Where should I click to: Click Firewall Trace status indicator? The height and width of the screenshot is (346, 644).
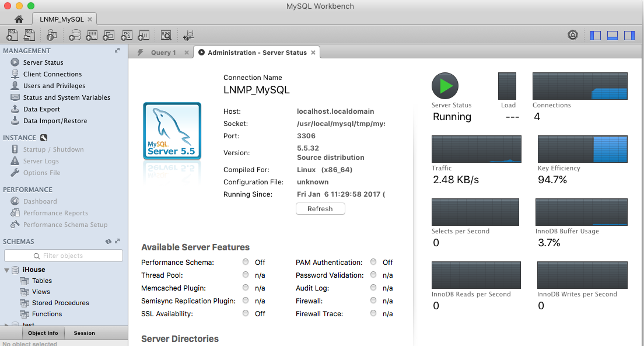coord(373,313)
